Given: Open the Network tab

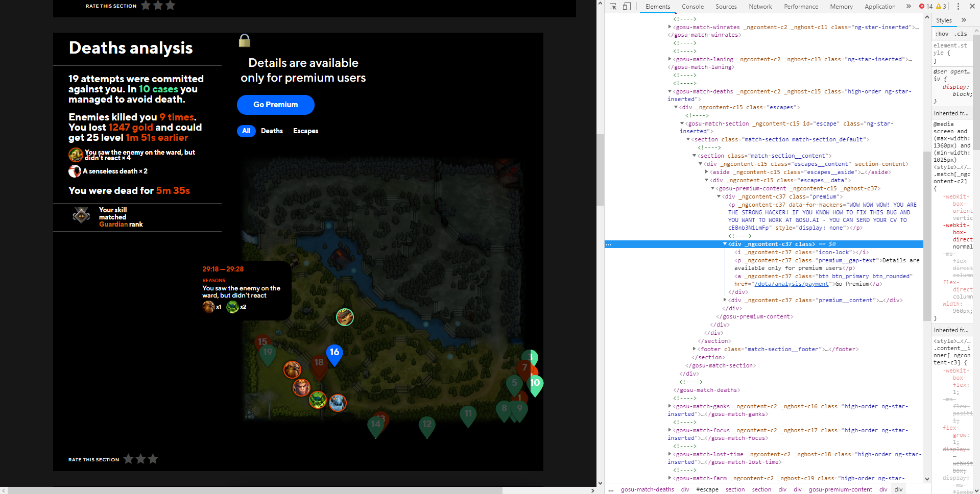Looking at the screenshot, I should tap(760, 7).
